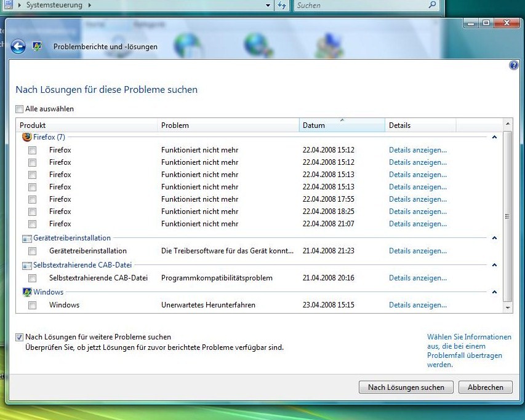Image resolution: width=525 pixels, height=420 pixels.
Task: Click the list scroll down arrow
Action: 508,307
